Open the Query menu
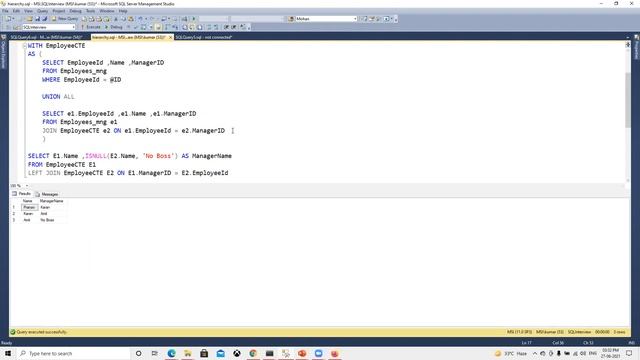The height and width of the screenshot is (360, 640). click(42, 11)
